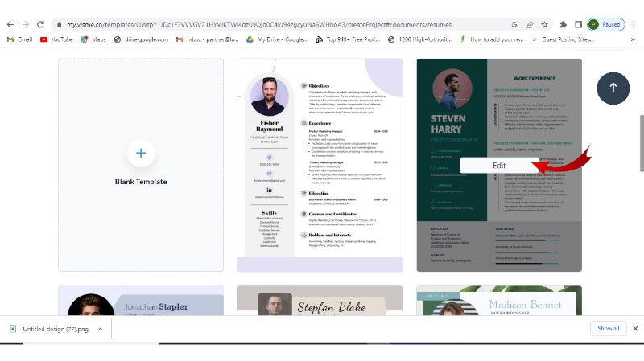Open the browser extensions puzzle icon
This screenshot has width=644, height=361.
pos(563,25)
